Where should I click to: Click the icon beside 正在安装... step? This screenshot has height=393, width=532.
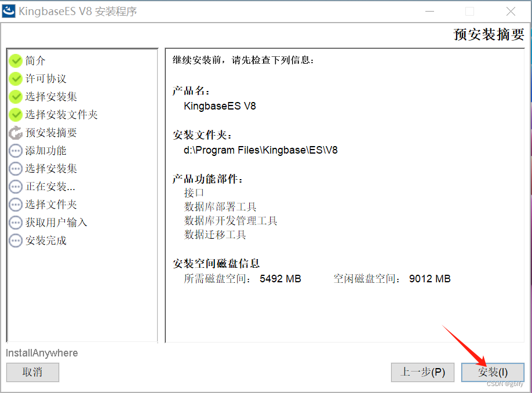[16, 187]
